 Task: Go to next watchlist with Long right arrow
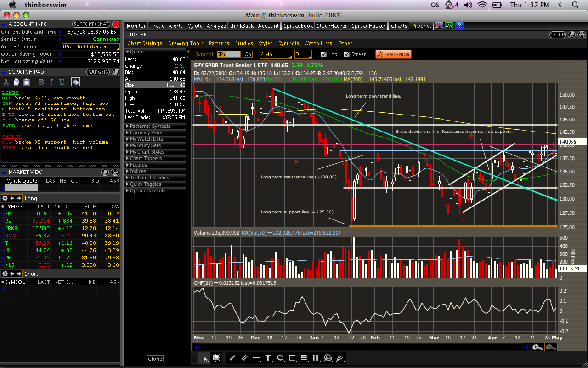(19, 198)
